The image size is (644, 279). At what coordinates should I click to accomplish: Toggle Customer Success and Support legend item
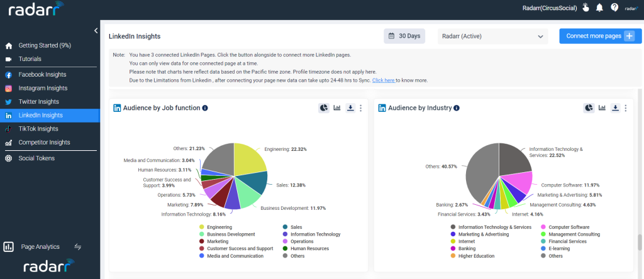236,249
